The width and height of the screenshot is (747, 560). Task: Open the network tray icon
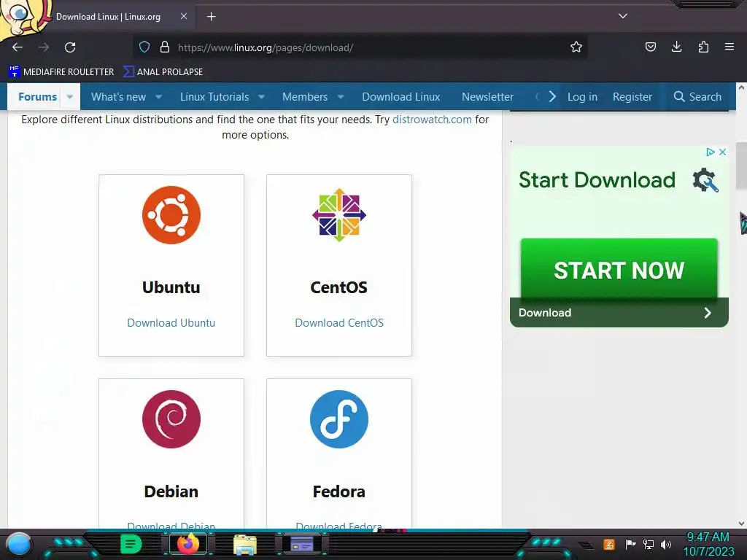coord(649,544)
